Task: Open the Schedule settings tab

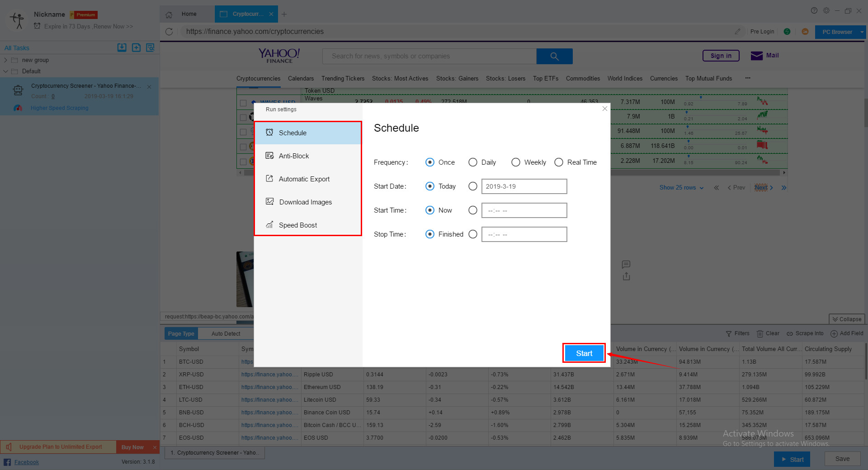Action: click(308, 133)
